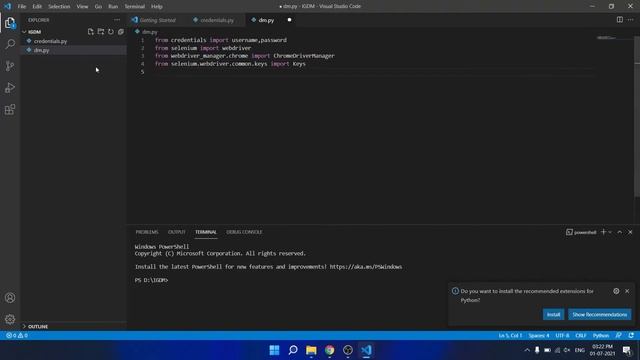The width and height of the screenshot is (640, 360).
Task: Open the Accounts menu icon
Action: (10, 298)
